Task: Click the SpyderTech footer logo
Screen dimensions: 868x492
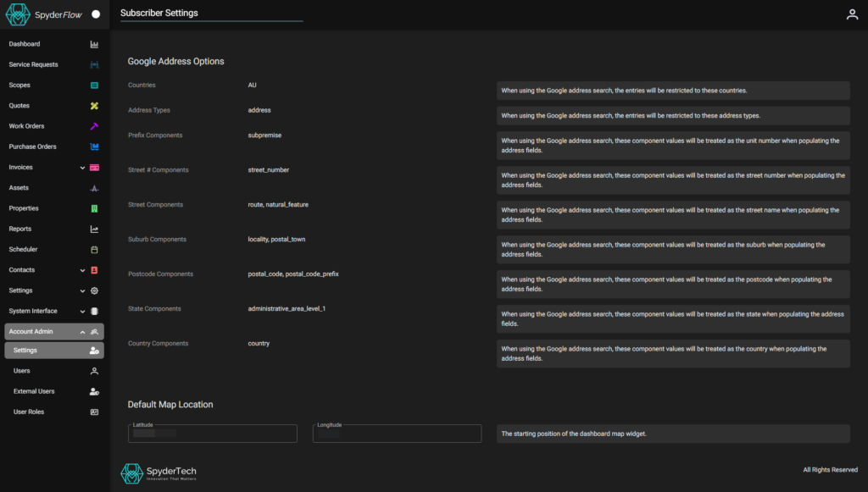Action: (x=132, y=473)
